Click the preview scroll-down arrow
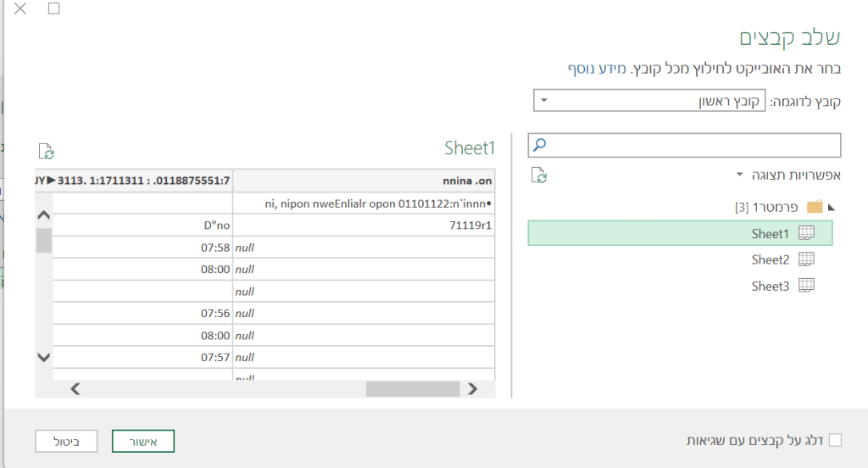Image resolution: width=868 pixels, height=468 pixels. point(44,357)
